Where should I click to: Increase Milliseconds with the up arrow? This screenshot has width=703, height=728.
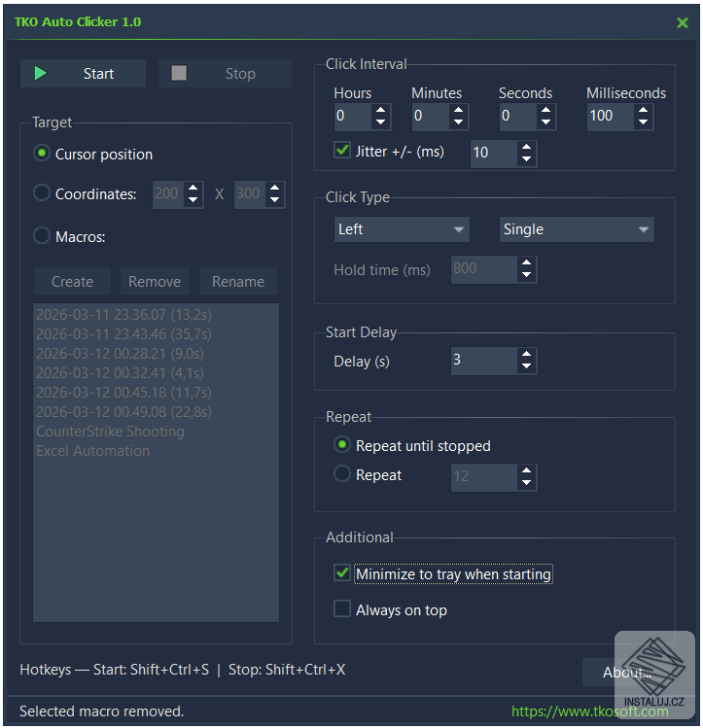click(x=643, y=111)
